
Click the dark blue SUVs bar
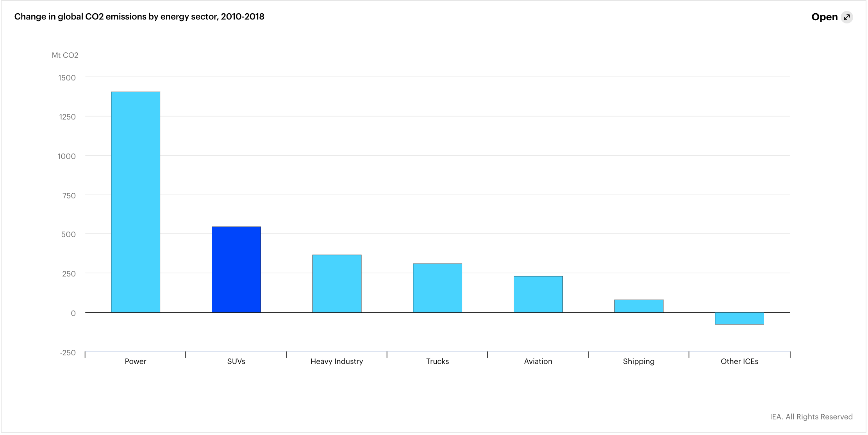pyautogui.click(x=236, y=269)
